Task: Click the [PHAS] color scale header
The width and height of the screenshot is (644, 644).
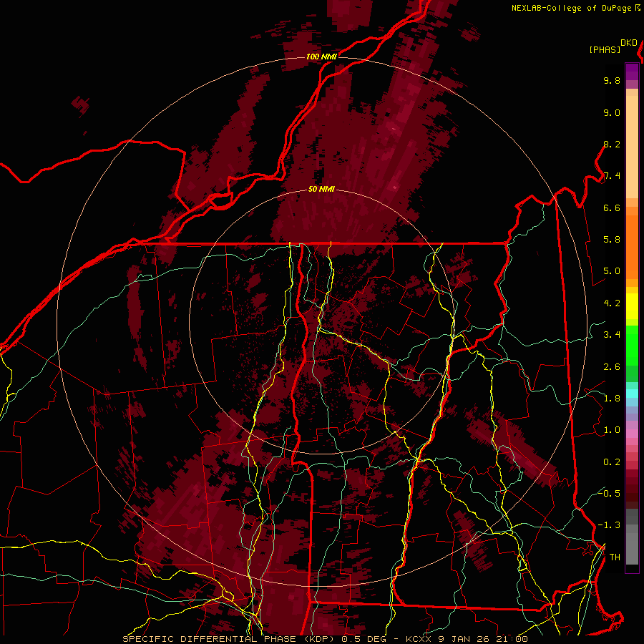Action: [x=605, y=50]
